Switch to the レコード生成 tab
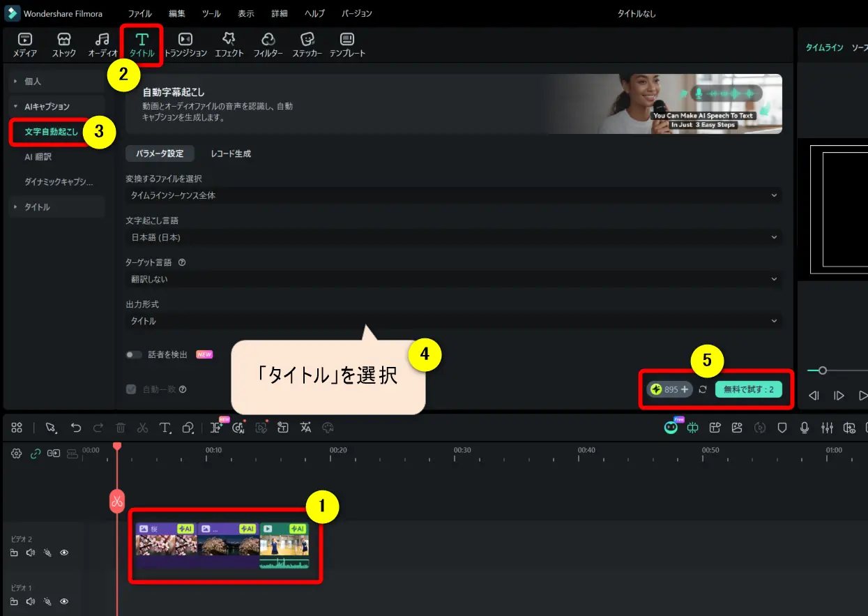This screenshot has width=868, height=616. pos(230,153)
